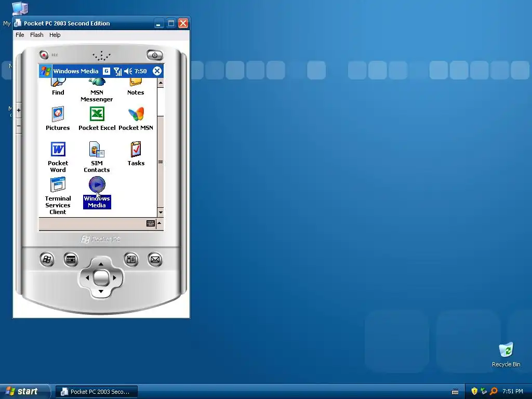Click the program list scroll up arrow
The width and height of the screenshot is (532, 399).
click(161, 83)
